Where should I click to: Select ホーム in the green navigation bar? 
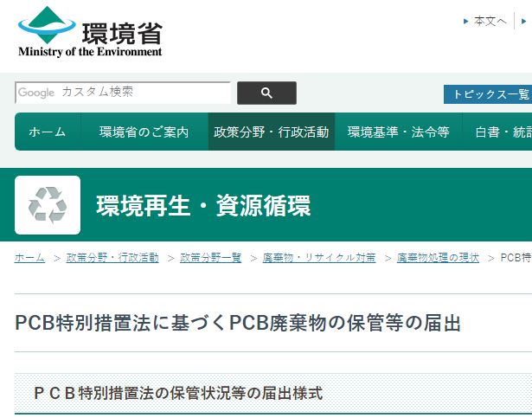pos(47,132)
